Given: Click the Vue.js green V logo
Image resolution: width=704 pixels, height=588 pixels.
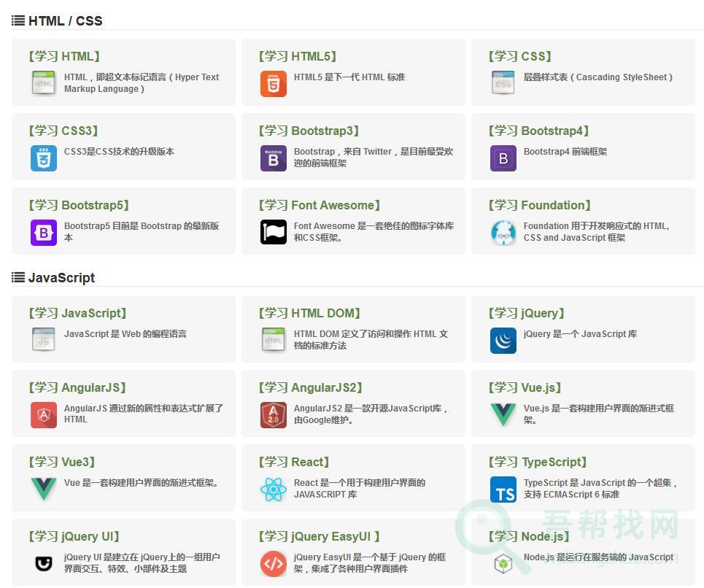Looking at the screenshot, I should pos(503,415).
